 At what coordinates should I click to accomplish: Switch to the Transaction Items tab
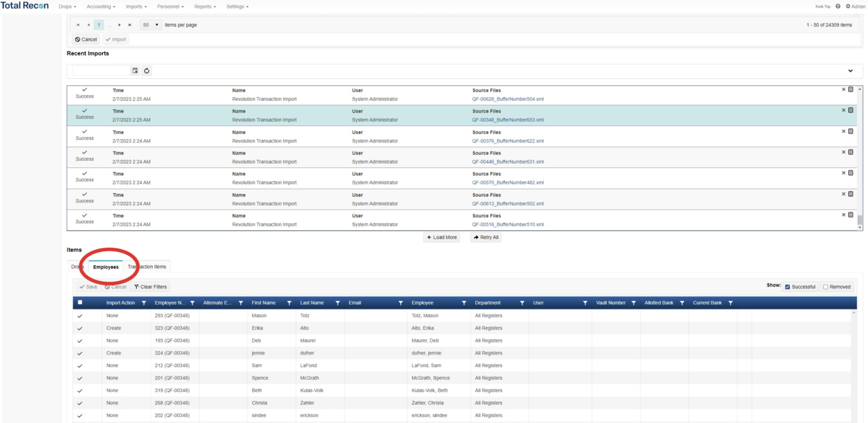pyautogui.click(x=147, y=266)
